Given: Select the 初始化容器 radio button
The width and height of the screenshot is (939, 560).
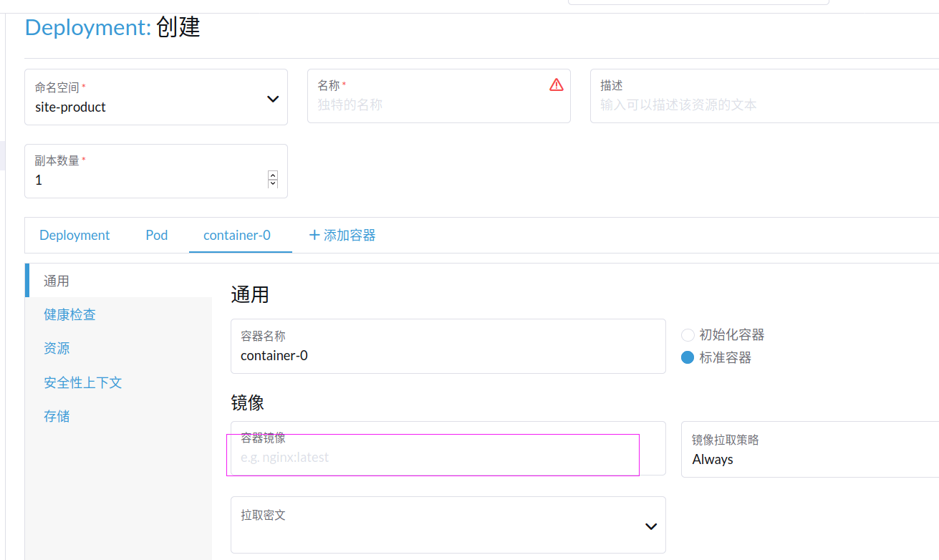Looking at the screenshot, I should [688, 334].
